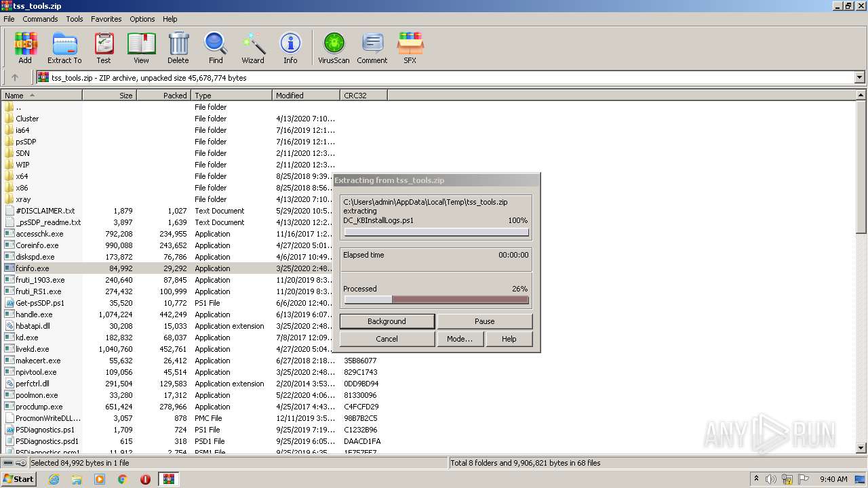This screenshot has width=868, height=488.
Task: Select the Cluster folder icon
Action: point(9,119)
